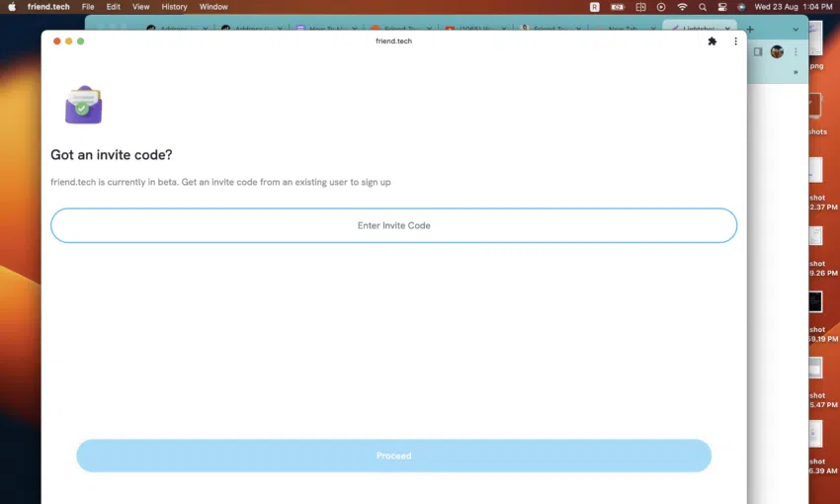
Task: Open the friend.tech application menu
Action: click(48, 7)
